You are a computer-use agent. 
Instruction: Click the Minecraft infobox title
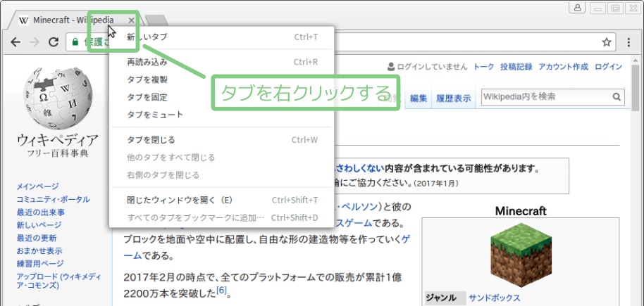pos(521,211)
